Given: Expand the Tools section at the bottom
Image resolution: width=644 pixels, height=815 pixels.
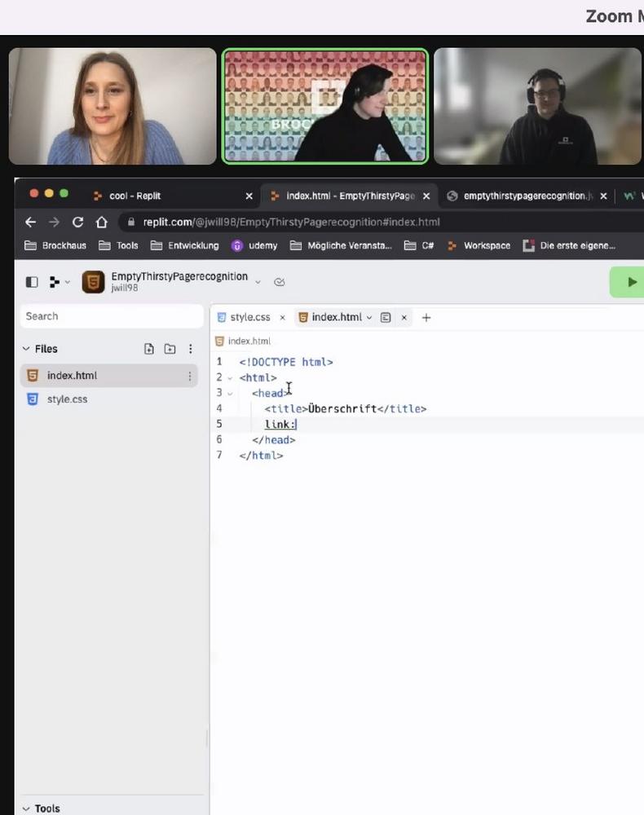Looking at the screenshot, I should click(41, 808).
